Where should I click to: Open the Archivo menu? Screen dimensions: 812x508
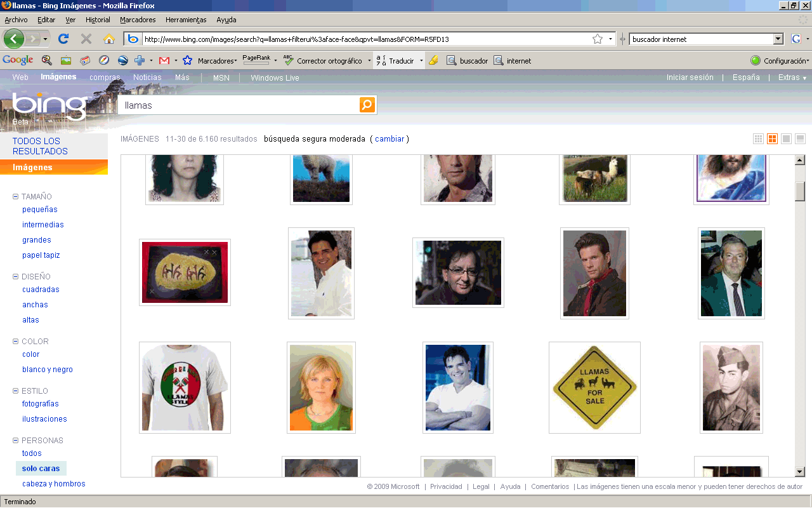pos(16,20)
